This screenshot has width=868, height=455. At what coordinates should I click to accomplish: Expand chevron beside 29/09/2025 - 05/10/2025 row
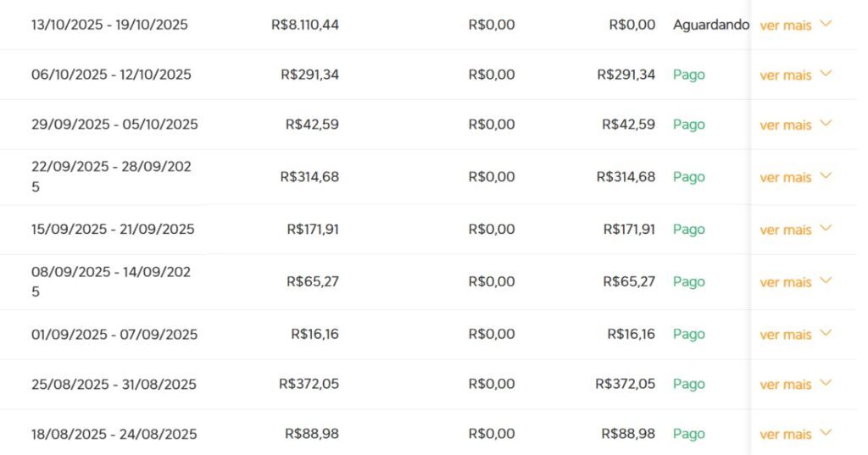pyautogui.click(x=826, y=124)
